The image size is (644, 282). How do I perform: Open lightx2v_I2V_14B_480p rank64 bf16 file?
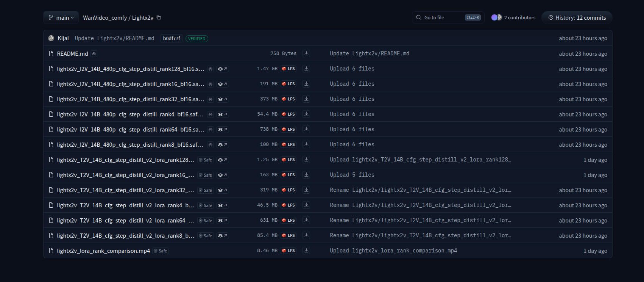point(131,130)
